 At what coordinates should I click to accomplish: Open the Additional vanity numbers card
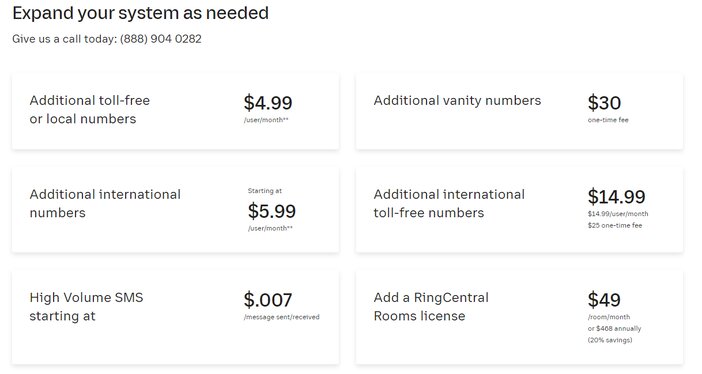click(x=519, y=112)
